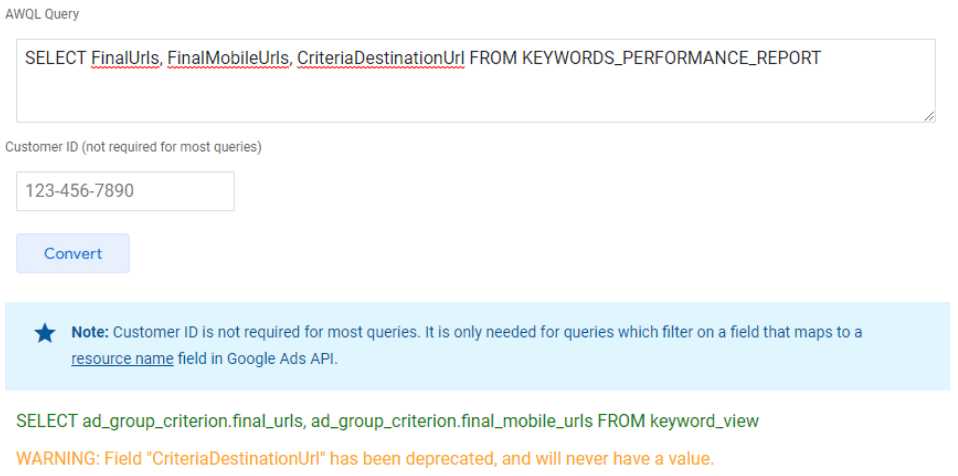Click the star icon in the note
This screenshot has width=958, height=476.
click(x=45, y=334)
